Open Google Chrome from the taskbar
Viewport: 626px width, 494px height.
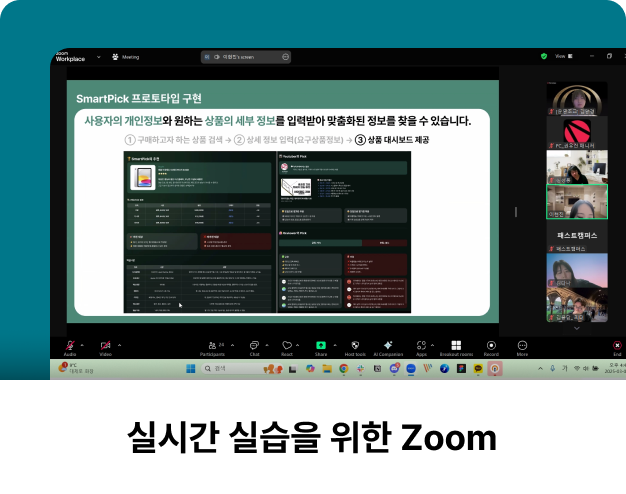point(344,369)
